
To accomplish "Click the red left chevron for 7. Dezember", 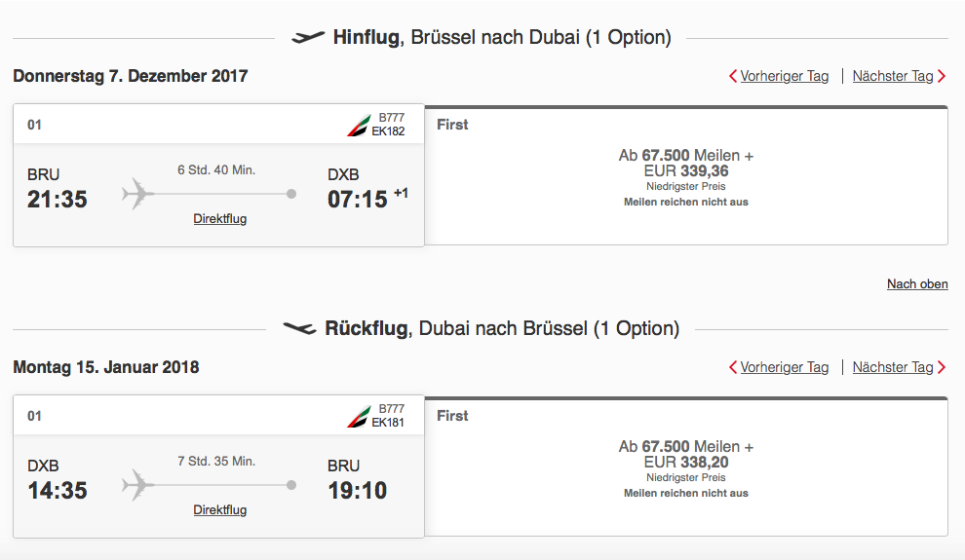I will click(733, 76).
